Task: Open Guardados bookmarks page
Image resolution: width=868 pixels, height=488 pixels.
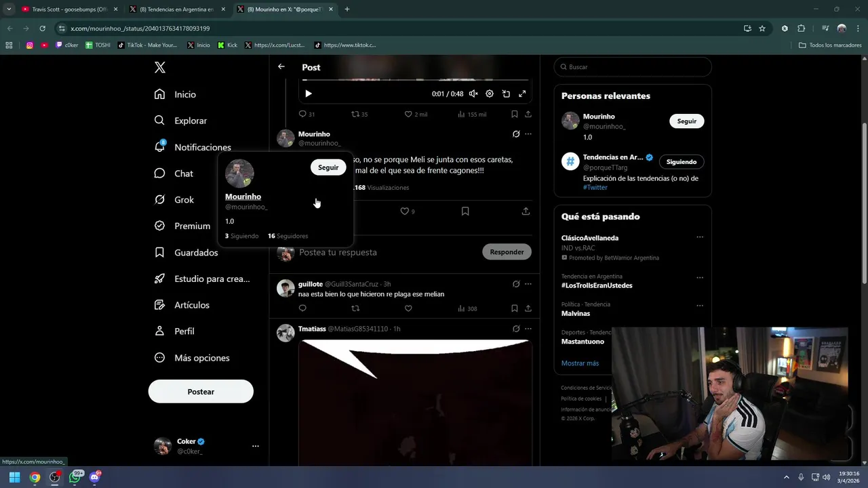Action: tap(186, 252)
